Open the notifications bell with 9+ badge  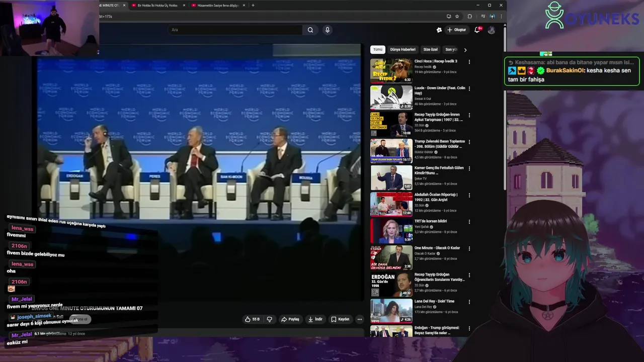[477, 30]
